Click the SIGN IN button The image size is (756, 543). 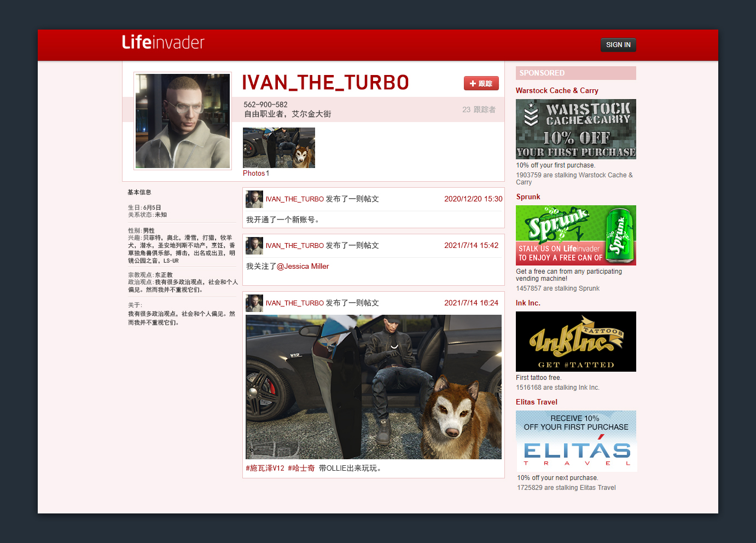618,45
